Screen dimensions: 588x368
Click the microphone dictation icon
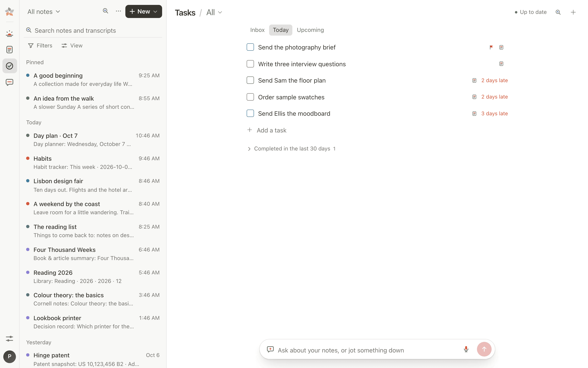click(x=466, y=349)
